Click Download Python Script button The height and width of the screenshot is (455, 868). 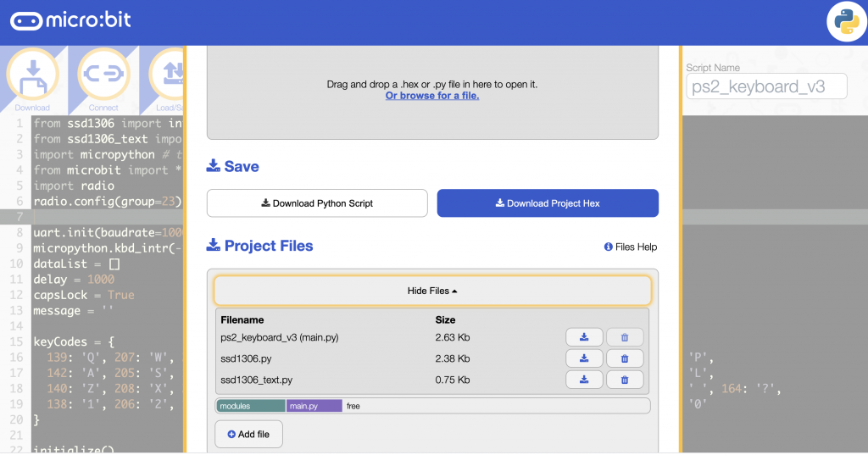pos(317,203)
